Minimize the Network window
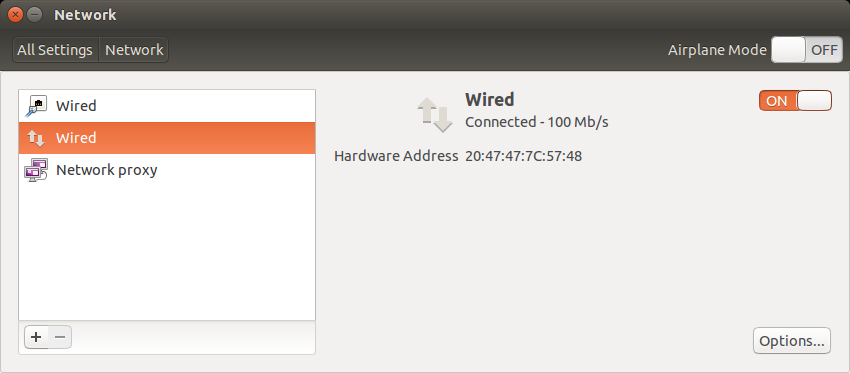 click(34, 15)
